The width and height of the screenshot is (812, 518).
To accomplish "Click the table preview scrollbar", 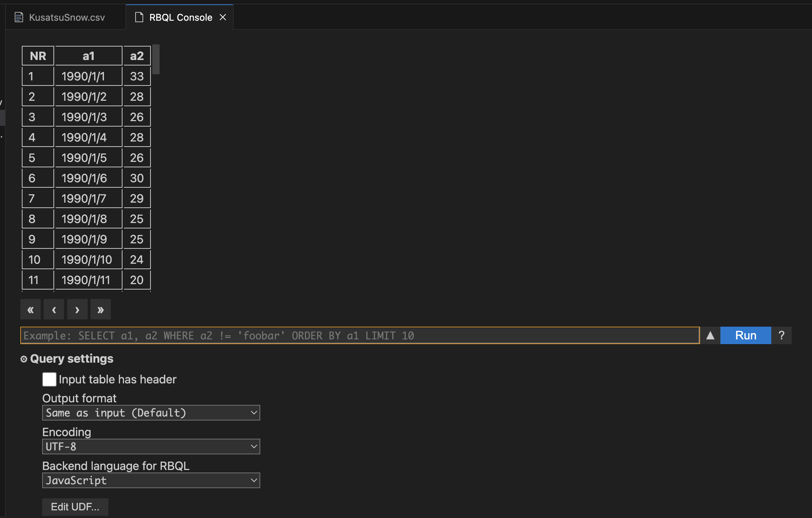I will tap(156, 59).
